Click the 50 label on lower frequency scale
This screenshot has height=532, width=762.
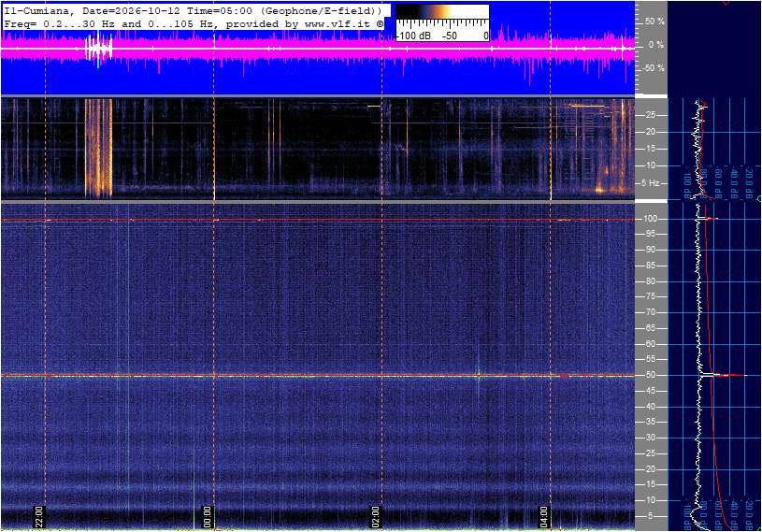click(650, 375)
